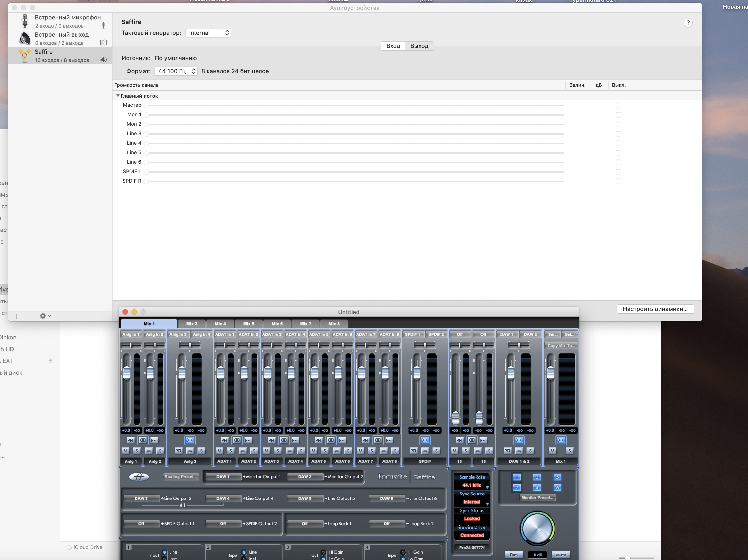This screenshot has height=560, width=748.
Task: Click the Focusrite ff logo icon
Action: click(139, 476)
